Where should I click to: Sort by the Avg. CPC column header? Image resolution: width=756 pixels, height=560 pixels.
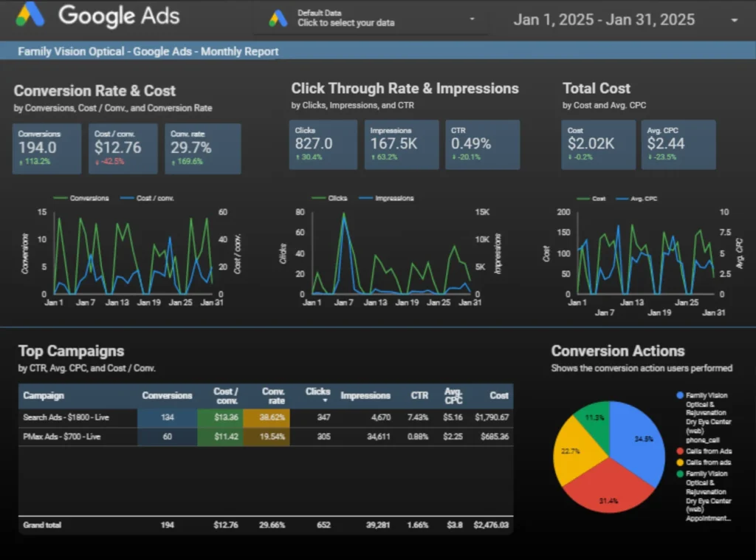(x=453, y=395)
